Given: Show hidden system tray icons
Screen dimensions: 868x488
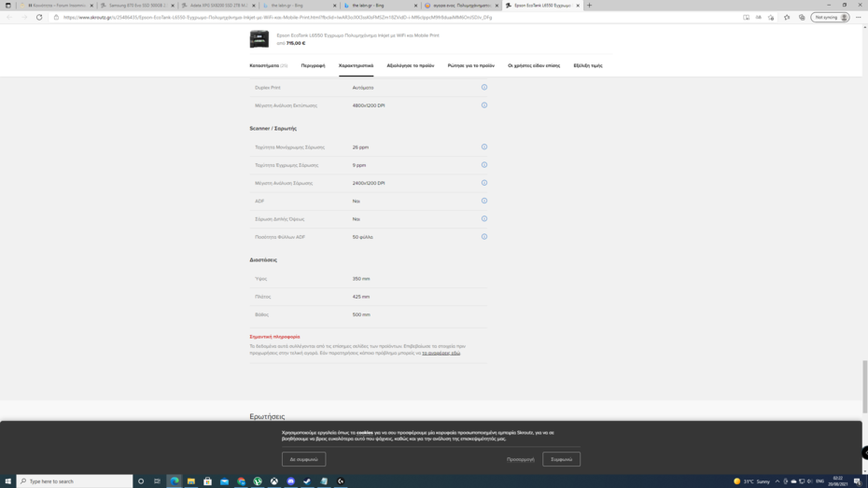Looking at the screenshot, I should click(777, 481).
